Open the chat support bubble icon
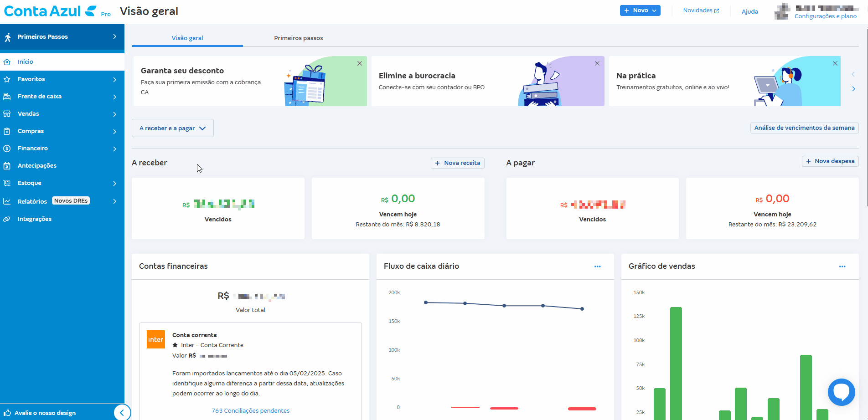 841,392
